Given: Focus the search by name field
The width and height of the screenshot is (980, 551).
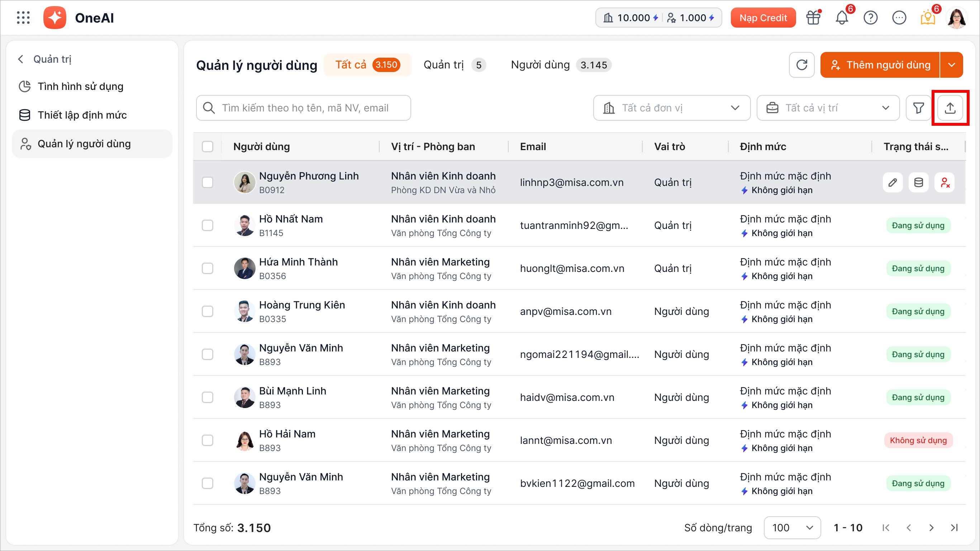Looking at the screenshot, I should [x=304, y=108].
